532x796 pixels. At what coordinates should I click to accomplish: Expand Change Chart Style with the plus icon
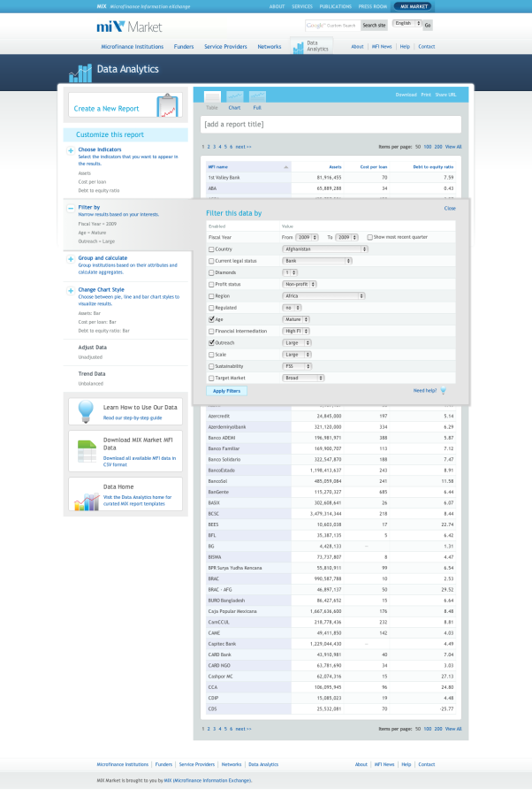[x=71, y=290]
